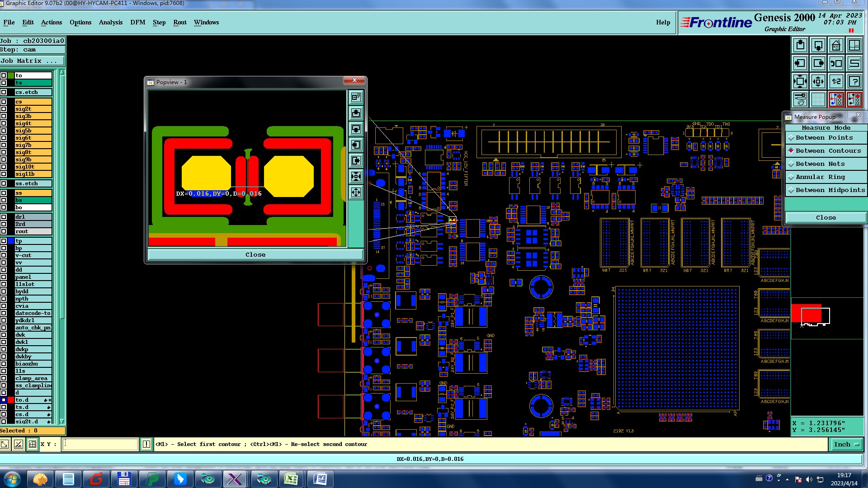Open the Inch units dropdown

(846, 445)
